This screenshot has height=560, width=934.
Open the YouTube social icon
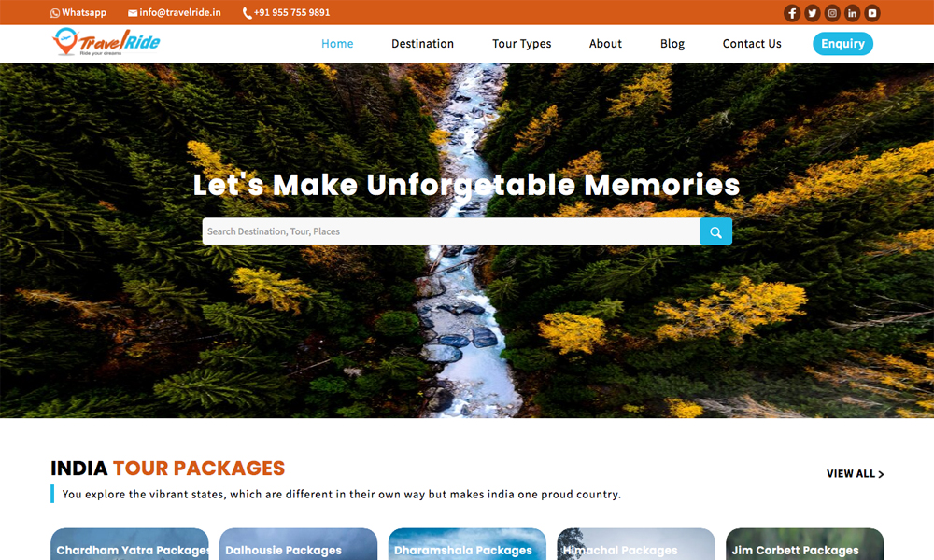point(872,13)
